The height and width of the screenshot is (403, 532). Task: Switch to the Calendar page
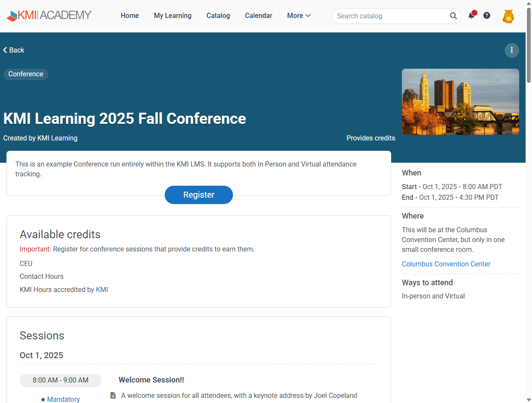point(258,16)
